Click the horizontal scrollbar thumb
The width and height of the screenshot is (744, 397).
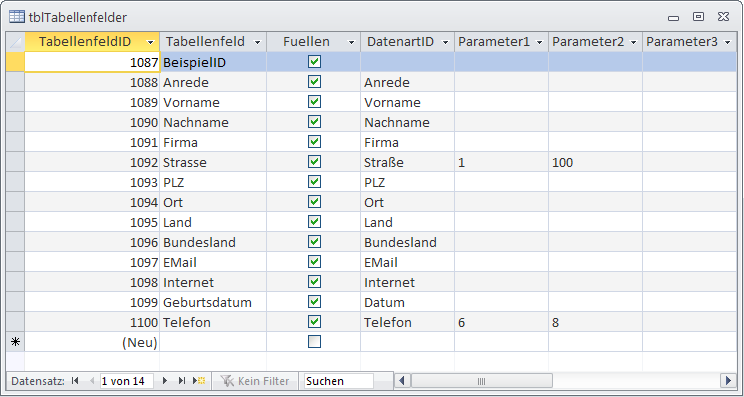(482, 381)
